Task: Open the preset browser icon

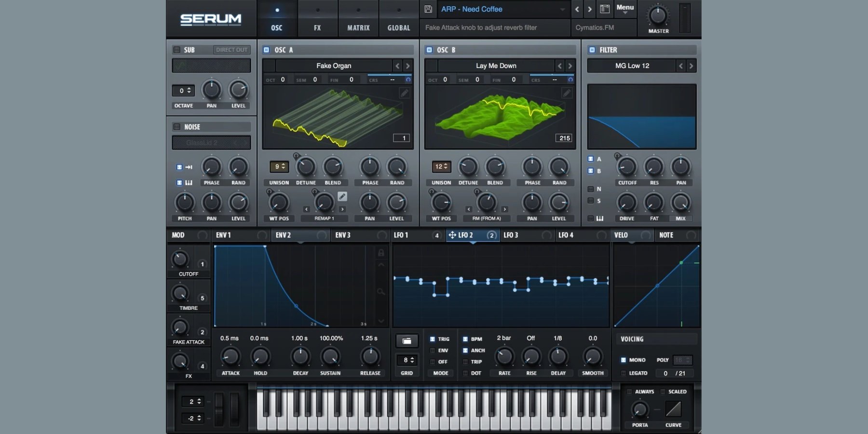Action: pos(605,9)
